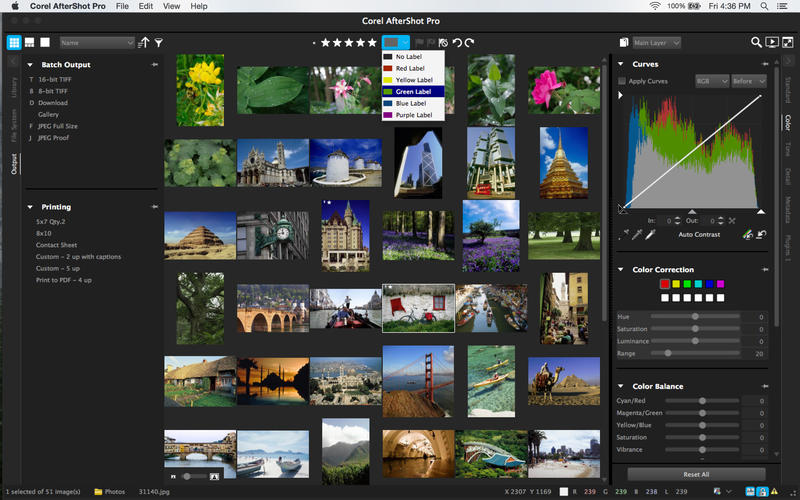Image resolution: width=800 pixels, height=500 pixels.
Task: Pick the red color correction swatch
Action: (664, 284)
